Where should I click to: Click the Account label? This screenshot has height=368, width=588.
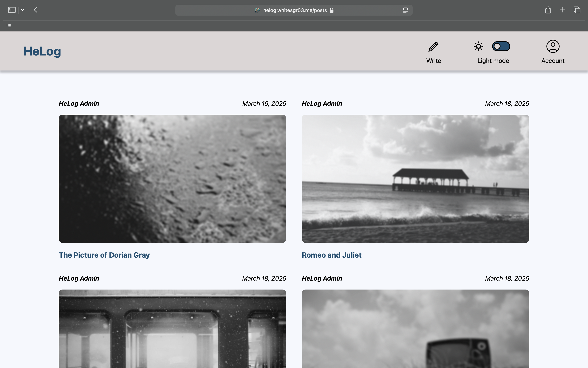(553, 61)
